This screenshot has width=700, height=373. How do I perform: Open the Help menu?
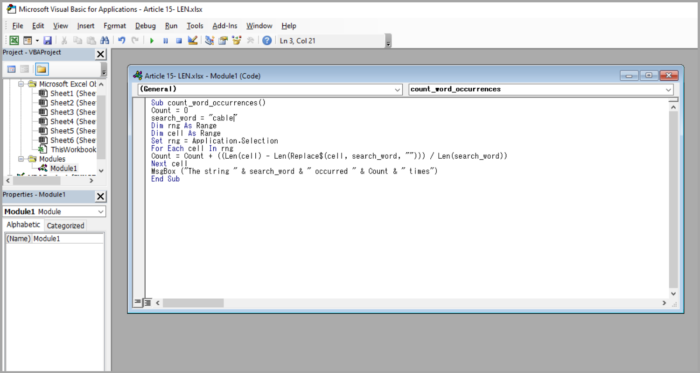(x=288, y=26)
